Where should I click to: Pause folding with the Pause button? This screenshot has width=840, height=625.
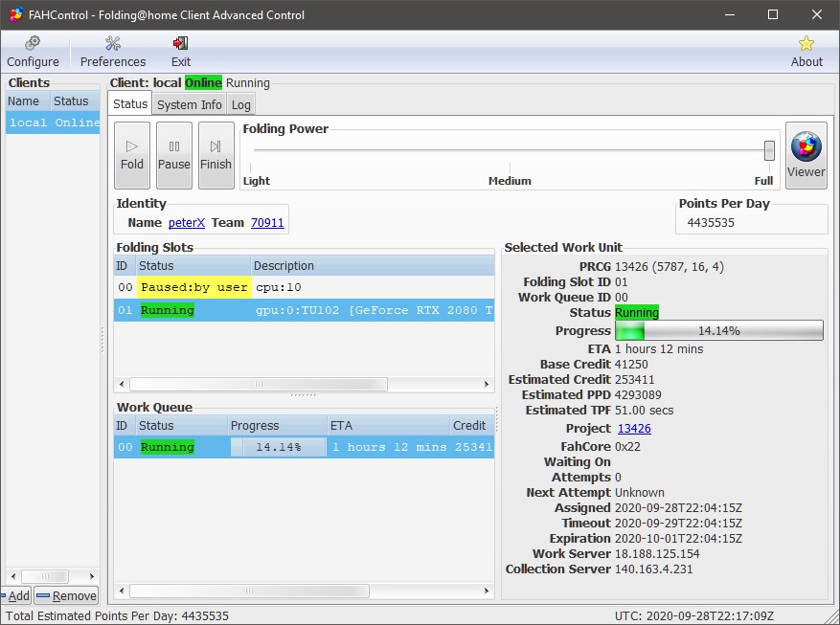[174, 155]
